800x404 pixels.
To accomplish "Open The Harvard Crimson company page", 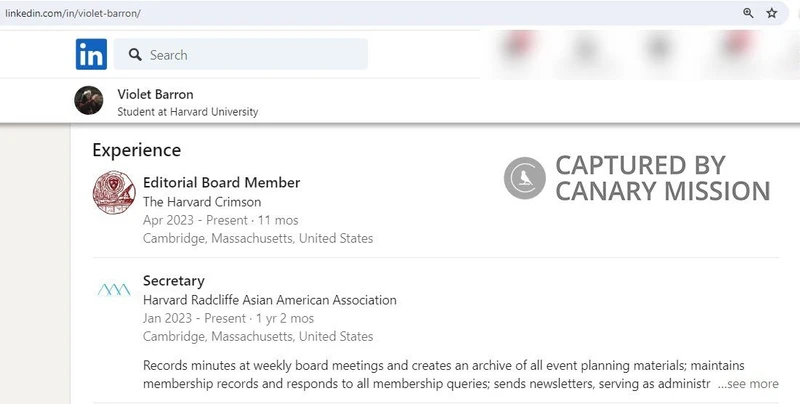I will [x=202, y=202].
